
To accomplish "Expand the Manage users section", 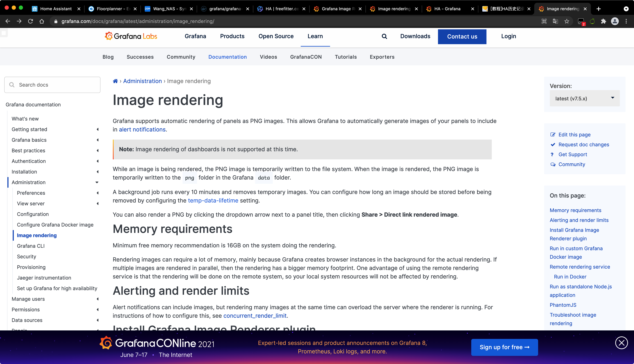I will point(97,299).
